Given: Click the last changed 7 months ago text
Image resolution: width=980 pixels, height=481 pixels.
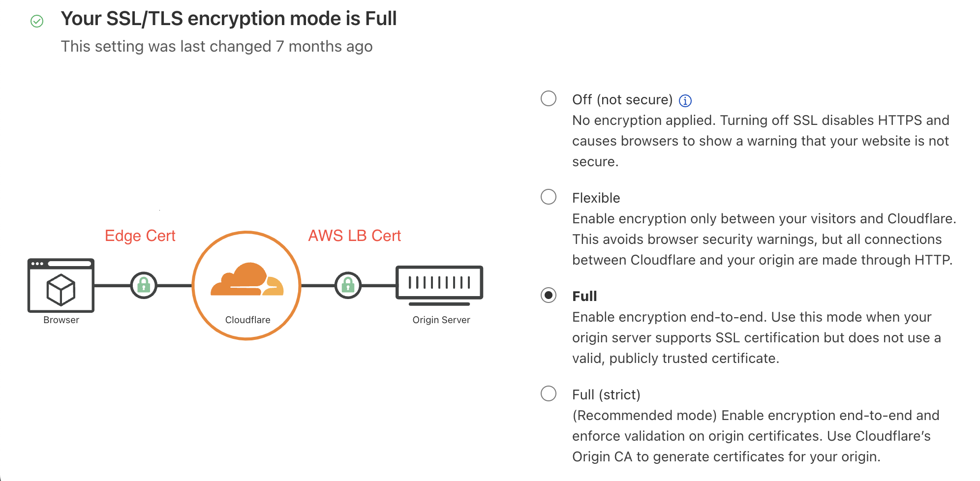Looking at the screenshot, I should click(x=216, y=47).
